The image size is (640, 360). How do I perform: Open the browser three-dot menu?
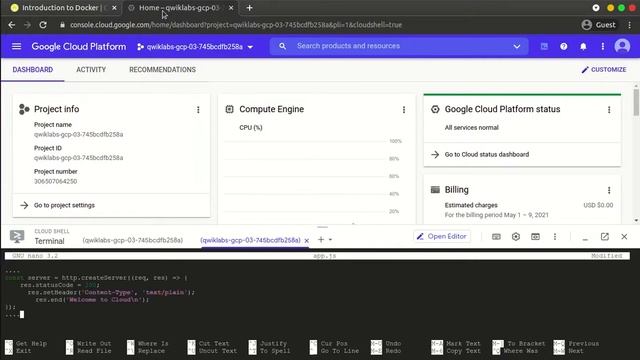coord(630,25)
